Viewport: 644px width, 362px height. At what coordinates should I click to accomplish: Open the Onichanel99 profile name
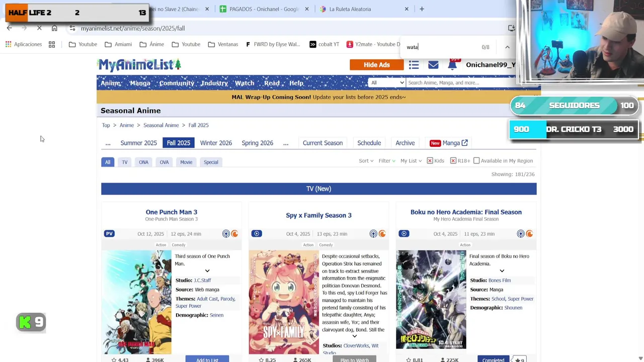pos(491,65)
